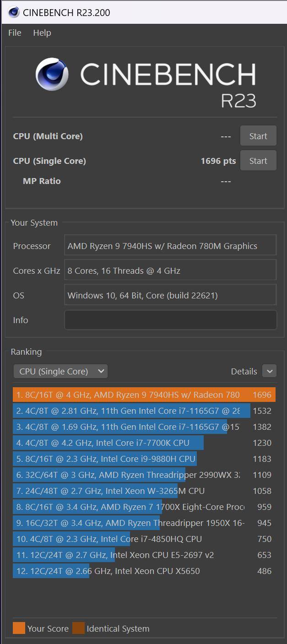This screenshot has width=287, height=644.
Task: Start the CPU Single Core test
Action: [x=258, y=161]
